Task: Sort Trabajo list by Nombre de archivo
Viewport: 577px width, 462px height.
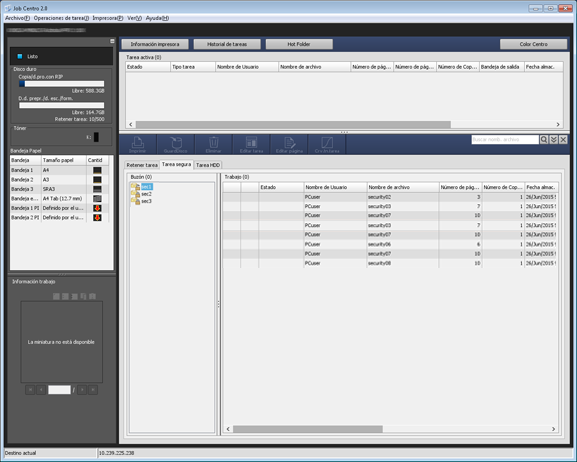Action: tap(403, 187)
